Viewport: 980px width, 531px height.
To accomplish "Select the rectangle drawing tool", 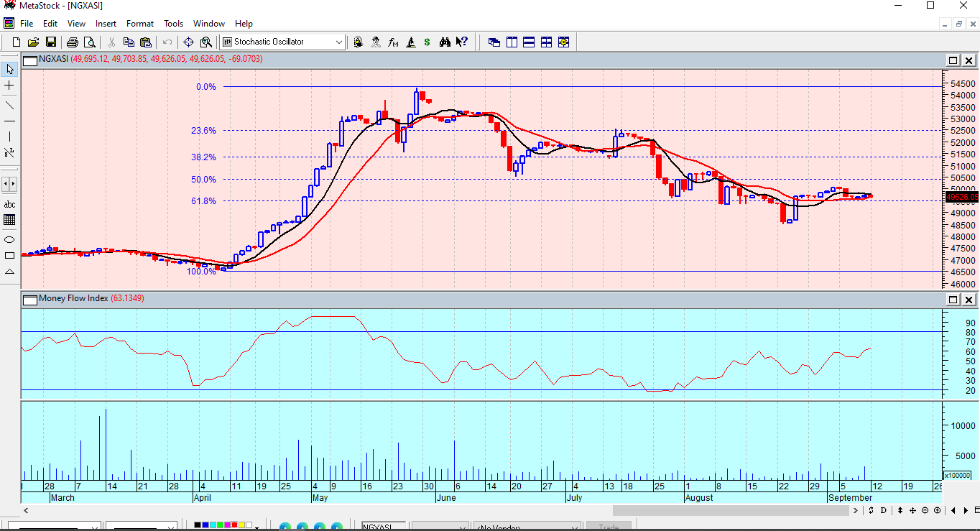I will pyautogui.click(x=9, y=255).
